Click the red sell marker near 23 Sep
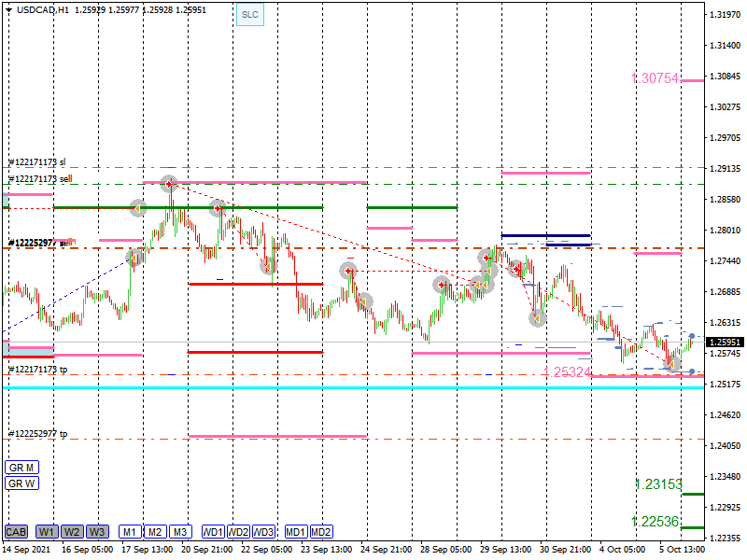This screenshot has width=747, height=560. coord(348,272)
